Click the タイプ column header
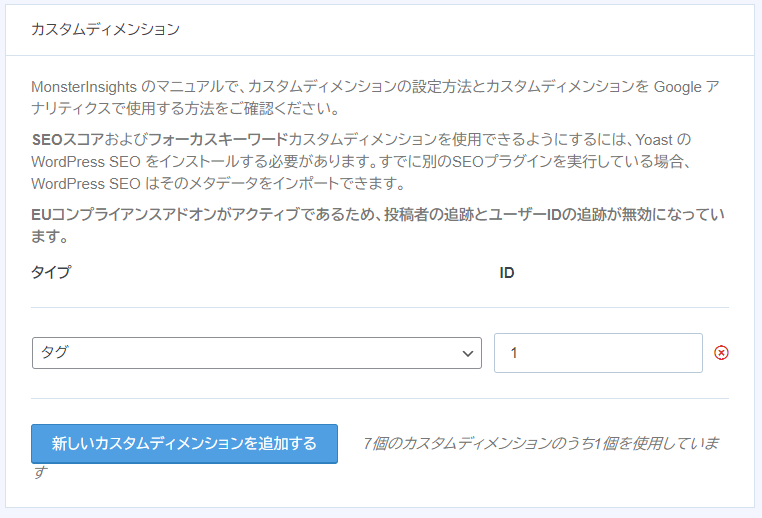 click(x=51, y=272)
